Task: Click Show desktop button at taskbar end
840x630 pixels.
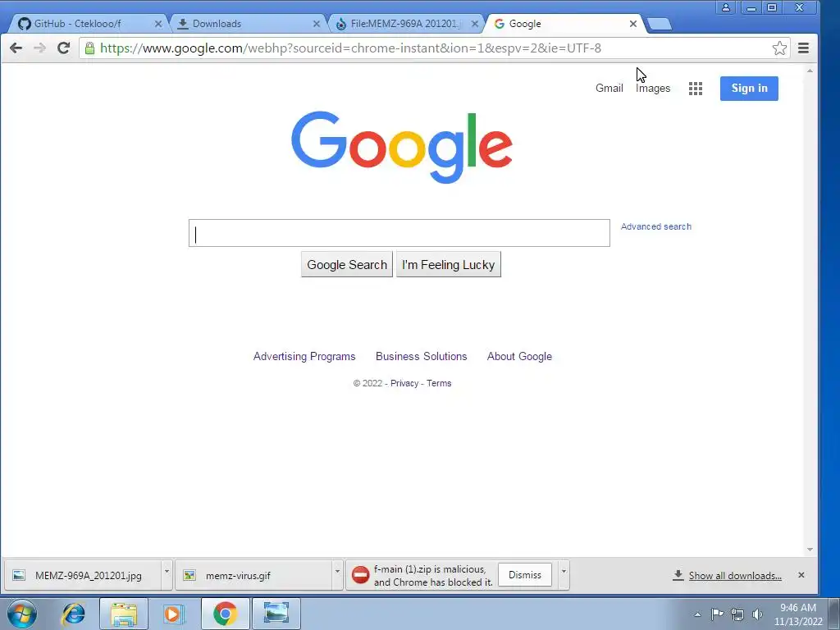Action: pos(834,614)
